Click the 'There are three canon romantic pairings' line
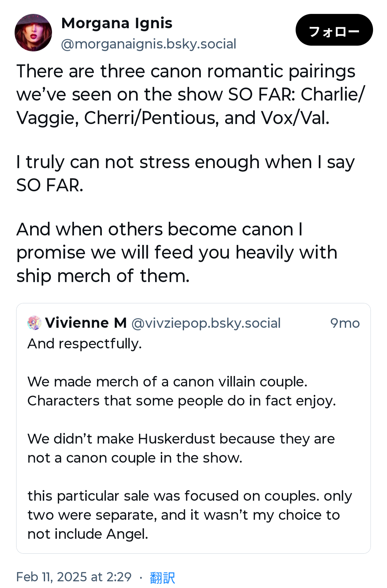 (186, 71)
